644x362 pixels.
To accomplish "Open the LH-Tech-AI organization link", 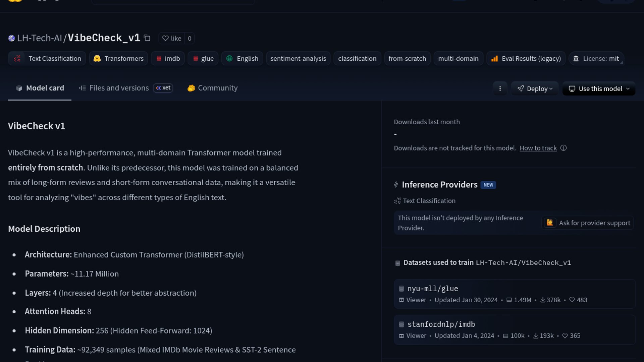I will [40, 38].
